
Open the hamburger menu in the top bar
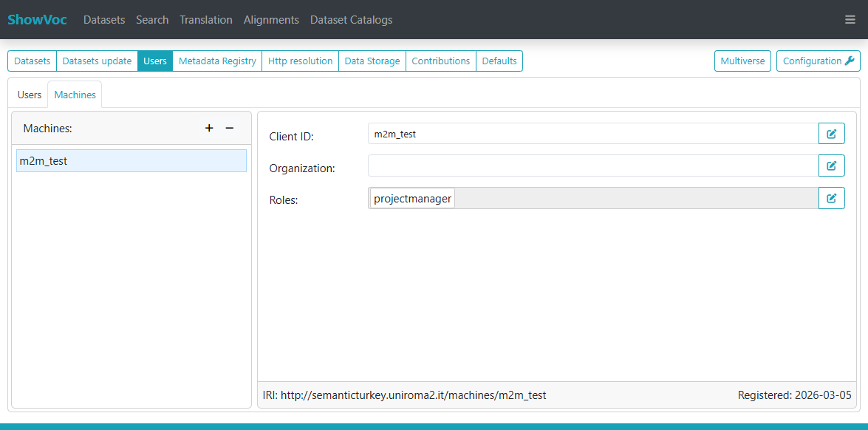coord(850,20)
